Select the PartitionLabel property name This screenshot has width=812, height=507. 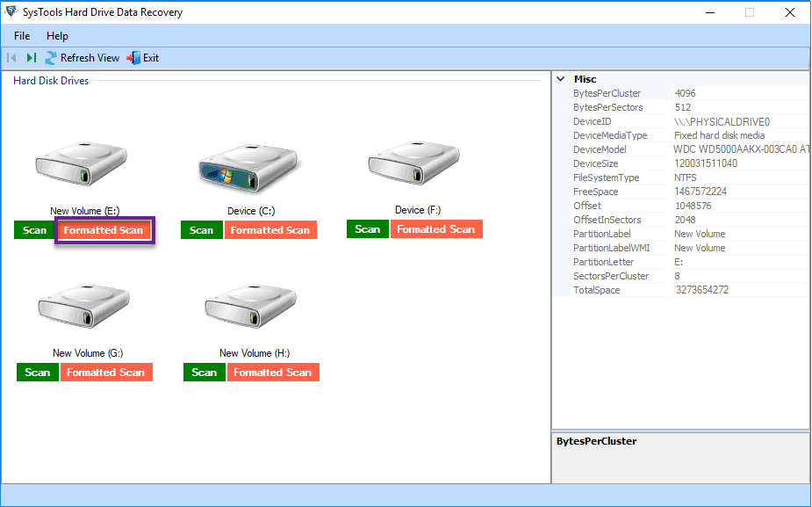click(601, 234)
